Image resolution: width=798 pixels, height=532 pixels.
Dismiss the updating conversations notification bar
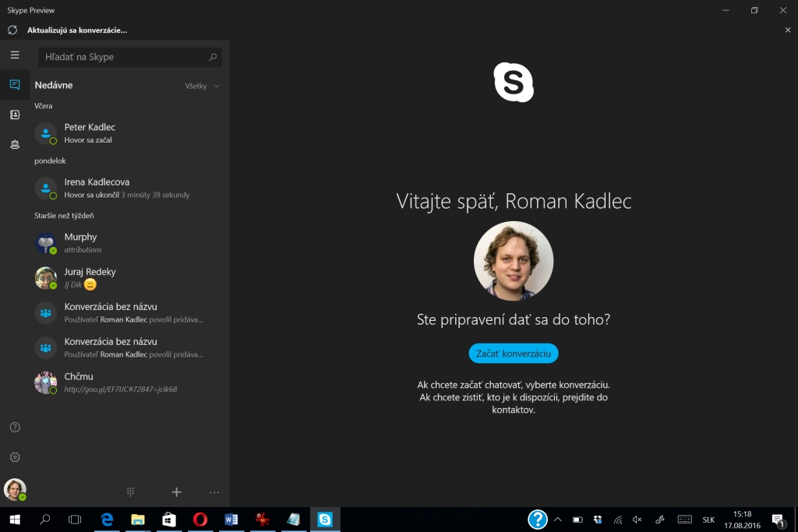click(x=788, y=30)
